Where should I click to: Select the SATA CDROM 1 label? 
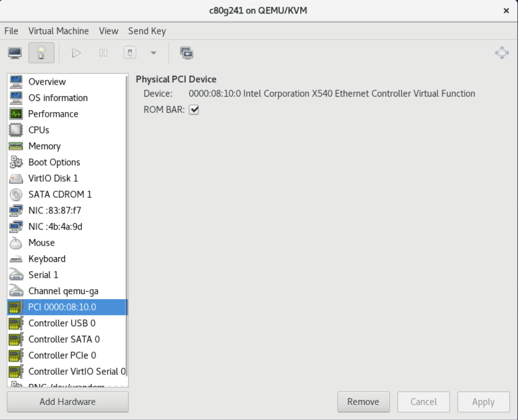pos(60,194)
